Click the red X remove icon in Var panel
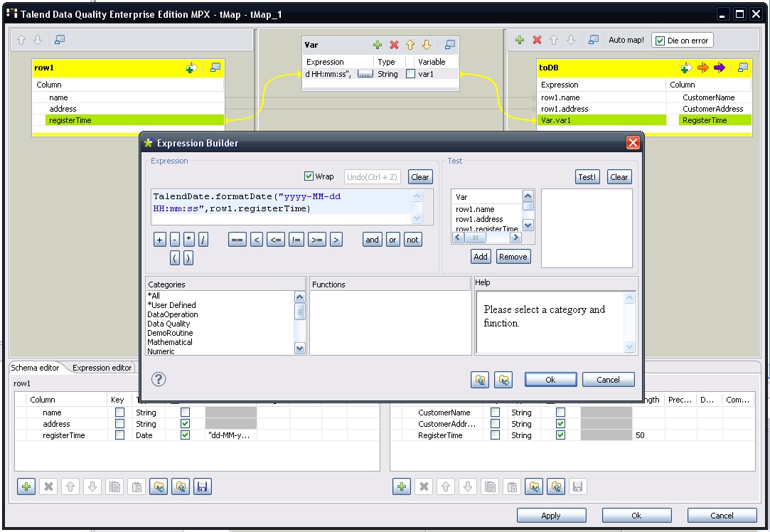Screen dimensions: 770x532 394,45
